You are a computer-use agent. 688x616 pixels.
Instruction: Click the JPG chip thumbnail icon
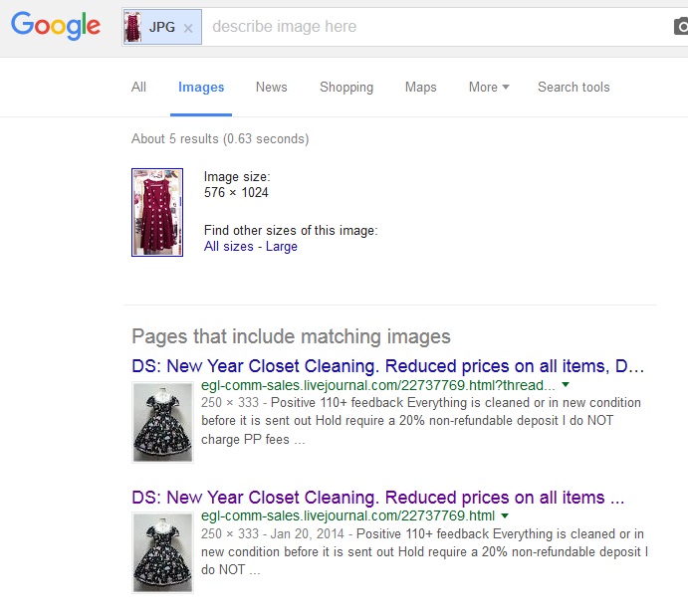(132, 28)
